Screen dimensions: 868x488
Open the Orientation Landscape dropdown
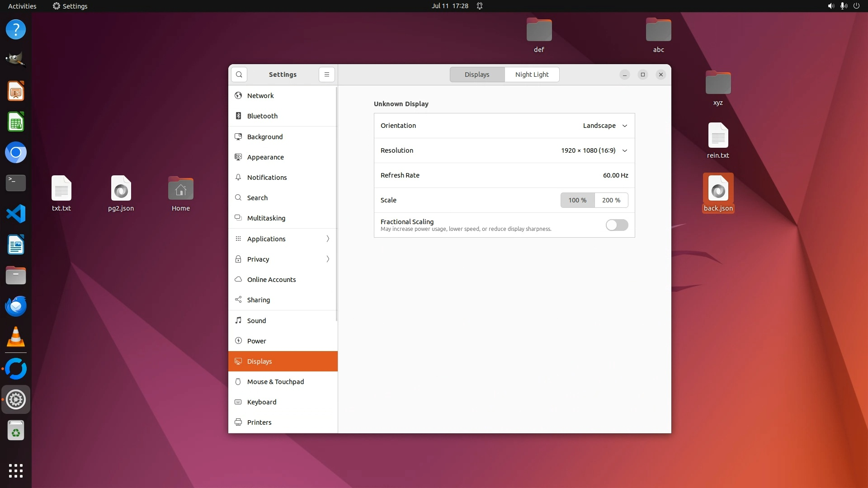(605, 126)
